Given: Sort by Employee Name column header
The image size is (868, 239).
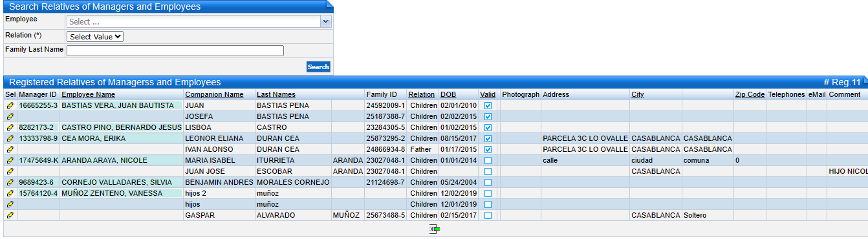Looking at the screenshot, I should pyautogui.click(x=88, y=94).
